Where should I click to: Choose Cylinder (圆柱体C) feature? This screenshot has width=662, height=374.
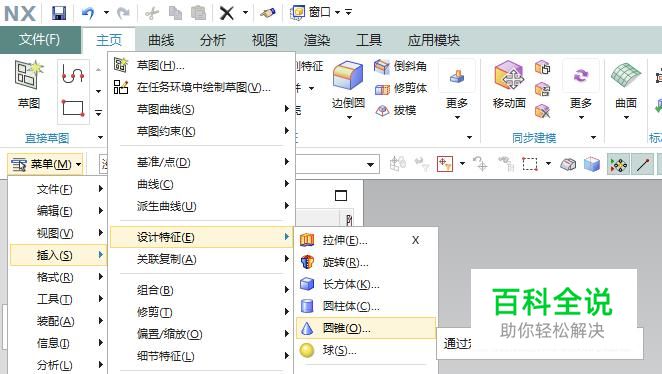366,306
